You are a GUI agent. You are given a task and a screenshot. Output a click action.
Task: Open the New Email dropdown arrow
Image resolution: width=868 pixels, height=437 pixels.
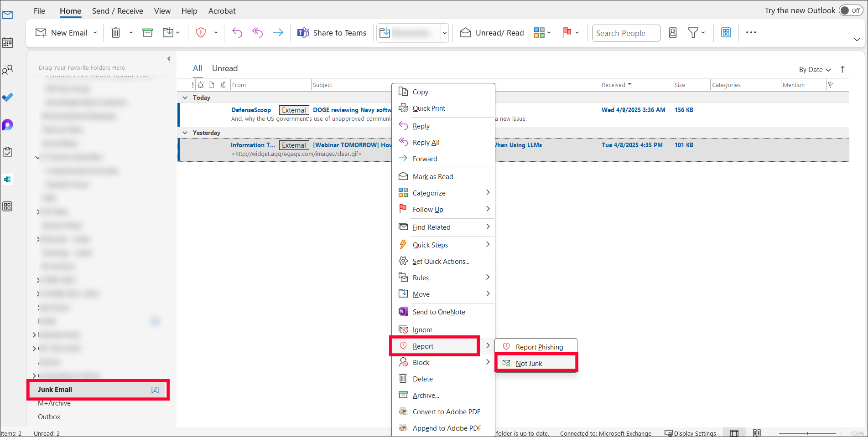pyautogui.click(x=95, y=33)
